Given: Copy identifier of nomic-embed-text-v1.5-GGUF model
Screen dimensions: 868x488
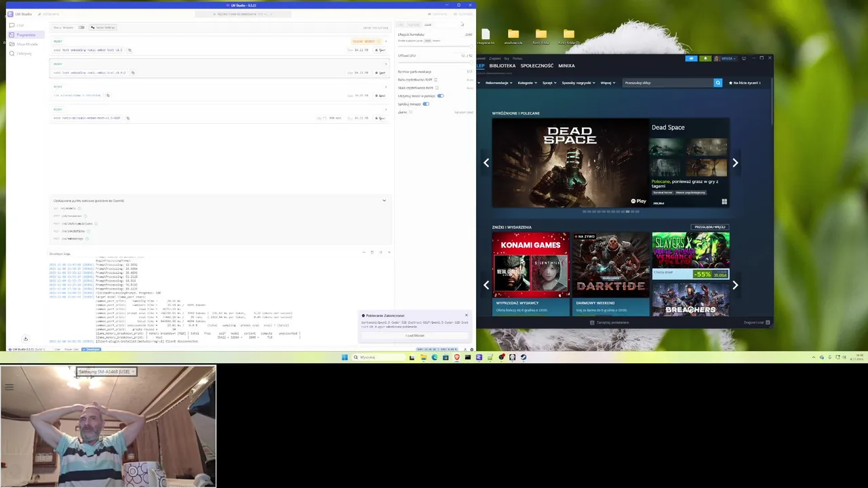Looking at the screenshot, I should [x=127, y=118].
